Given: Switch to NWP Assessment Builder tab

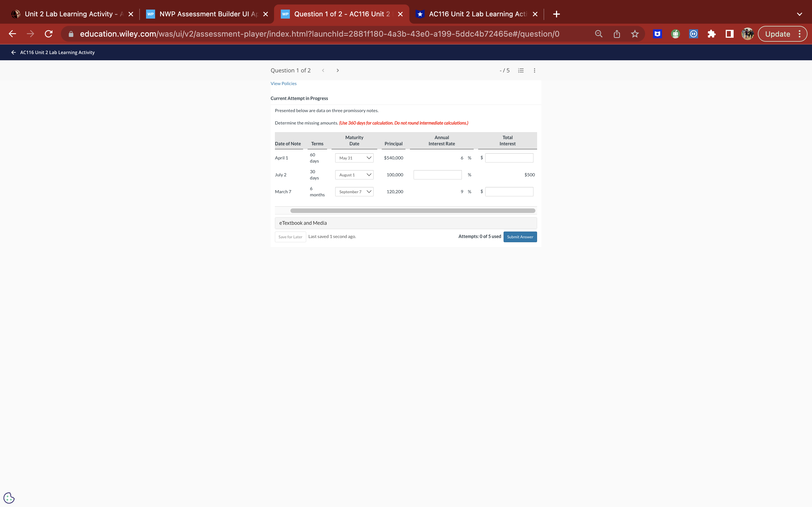Looking at the screenshot, I should (207, 14).
